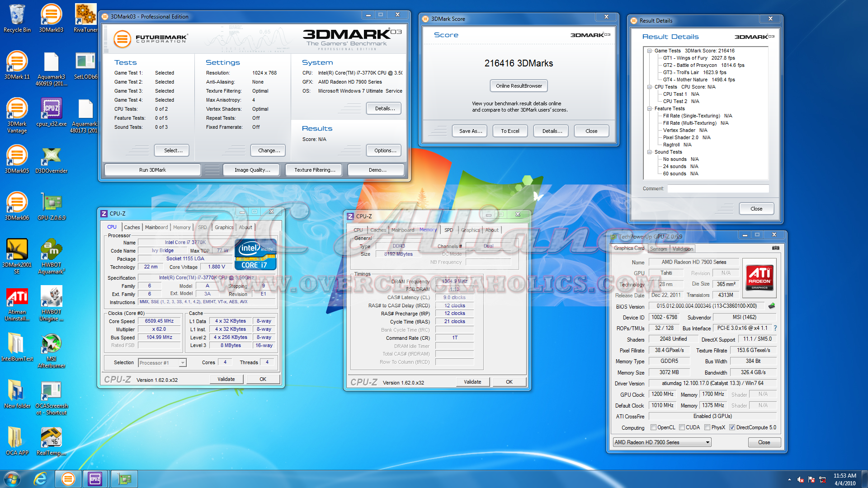The width and height of the screenshot is (868, 488).
Task: Switch to CPU-Z taskbar button
Action: click(95, 479)
